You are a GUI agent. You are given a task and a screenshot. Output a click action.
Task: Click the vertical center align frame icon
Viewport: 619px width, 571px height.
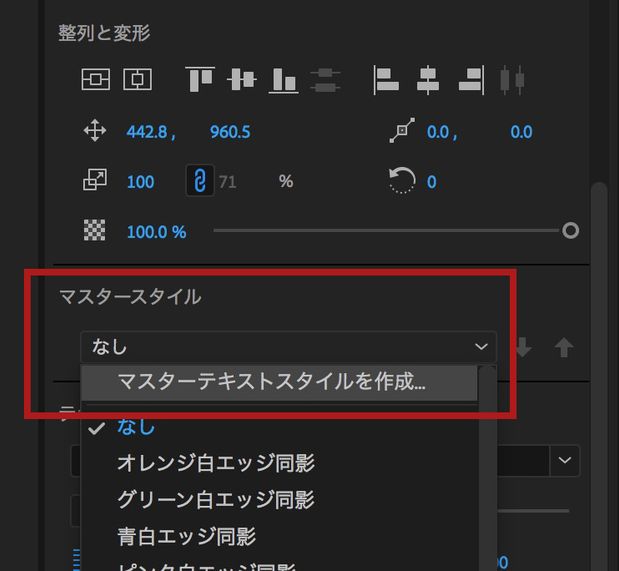[x=96, y=79]
